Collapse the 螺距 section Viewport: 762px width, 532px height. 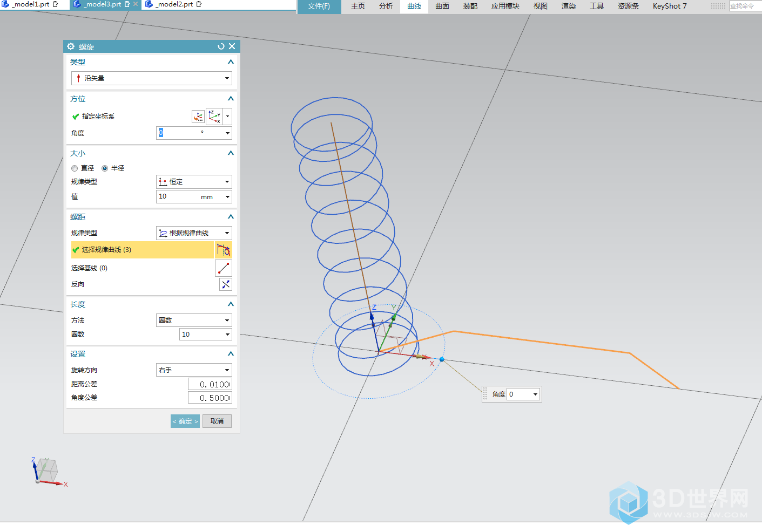231,217
